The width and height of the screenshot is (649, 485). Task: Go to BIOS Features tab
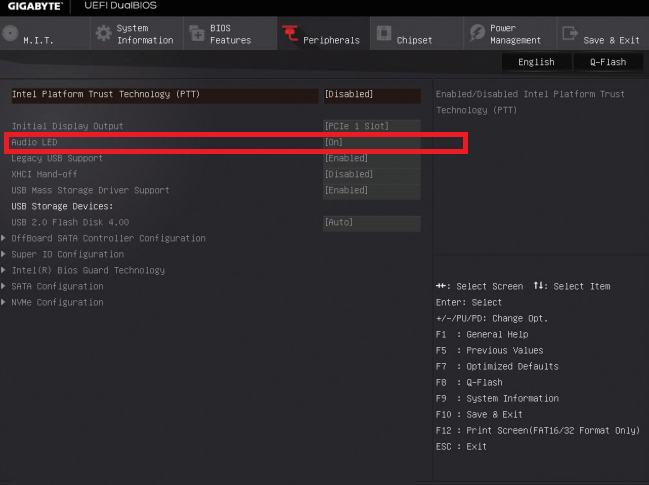click(230, 34)
